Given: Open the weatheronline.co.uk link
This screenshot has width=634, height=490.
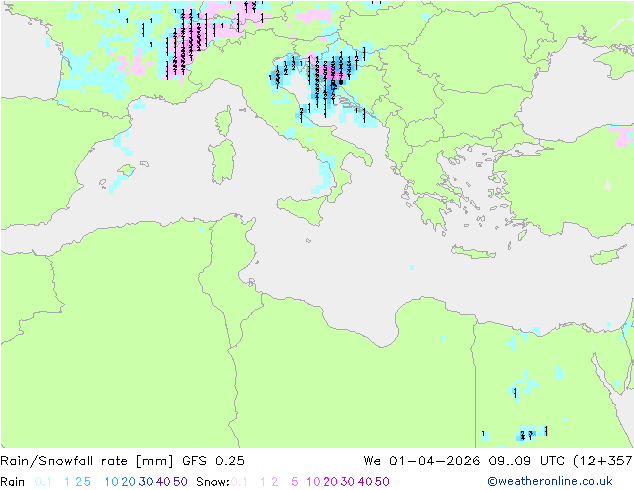Looking at the screenshot, I should tap(550, 482).
